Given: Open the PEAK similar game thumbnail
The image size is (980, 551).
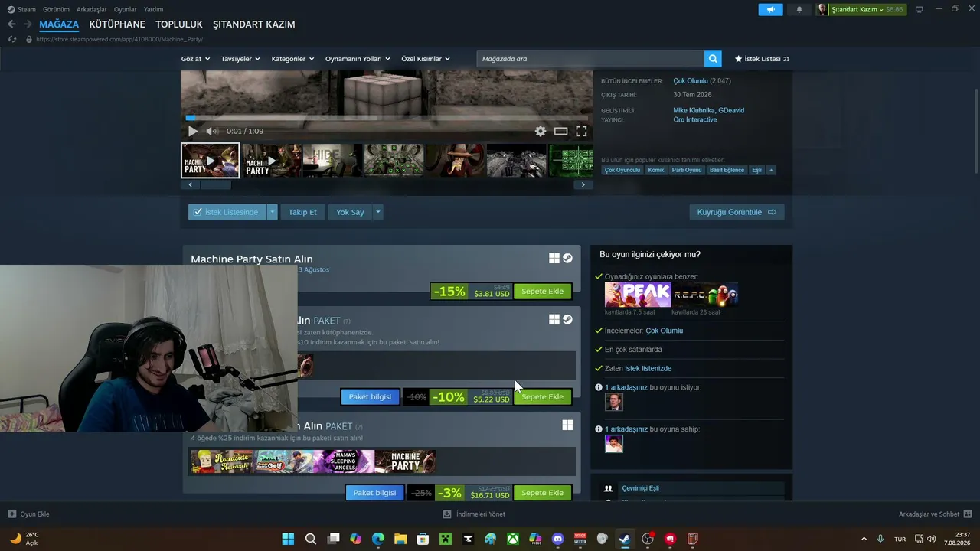Looking at the screenshot, I should point(638,295).
